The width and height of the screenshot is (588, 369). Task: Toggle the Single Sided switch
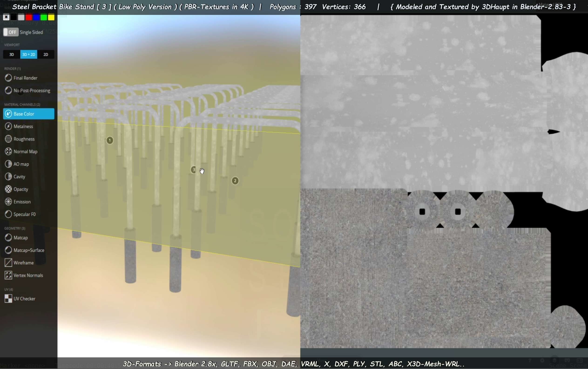point(11,32)
